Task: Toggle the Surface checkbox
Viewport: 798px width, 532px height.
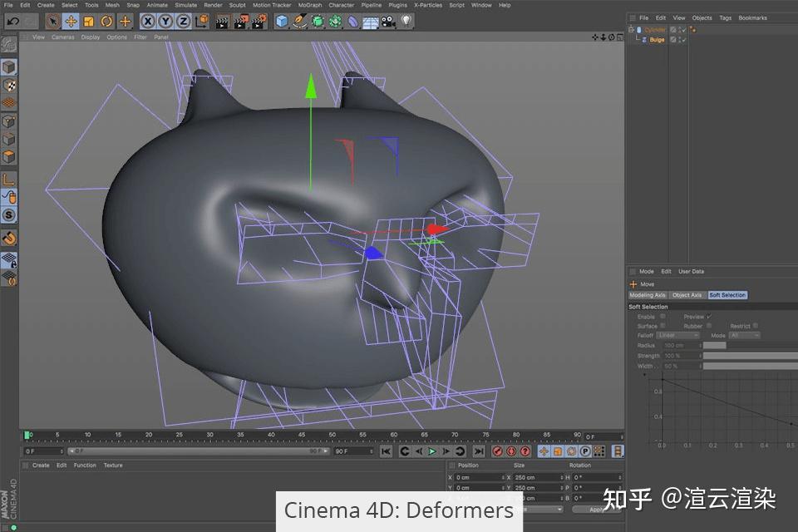Action: point(663,326)
